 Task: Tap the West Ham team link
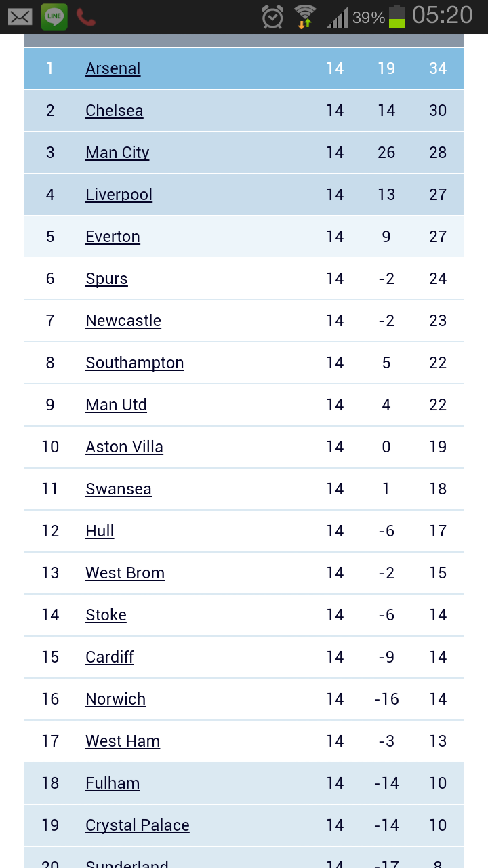[x=123, y=741]
